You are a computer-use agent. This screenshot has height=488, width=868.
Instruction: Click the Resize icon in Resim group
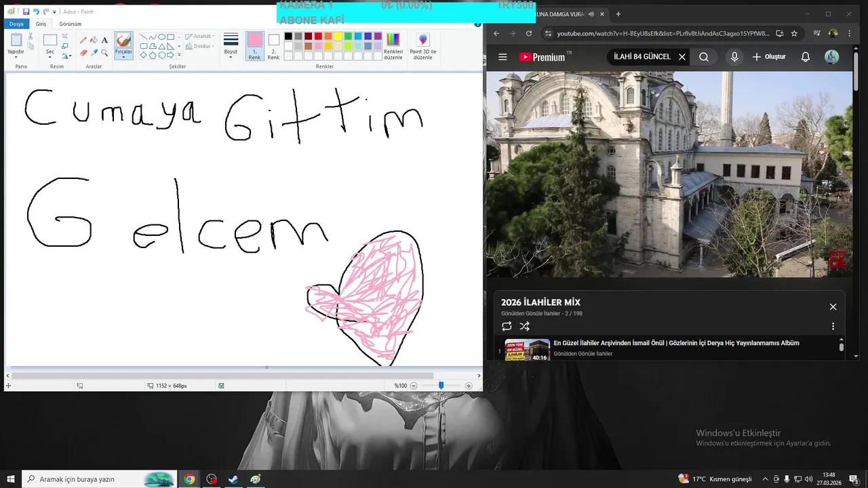coord(65,46)
